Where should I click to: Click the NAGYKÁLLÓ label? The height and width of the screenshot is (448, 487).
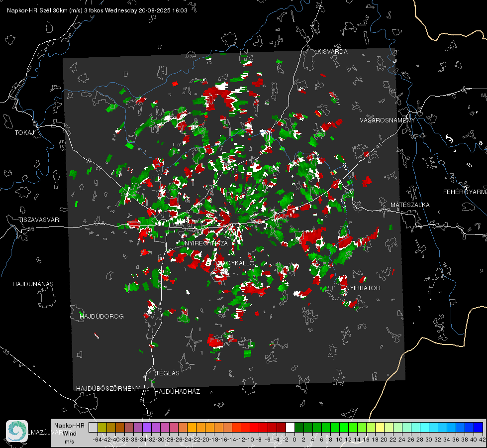(x=235, y=263)
